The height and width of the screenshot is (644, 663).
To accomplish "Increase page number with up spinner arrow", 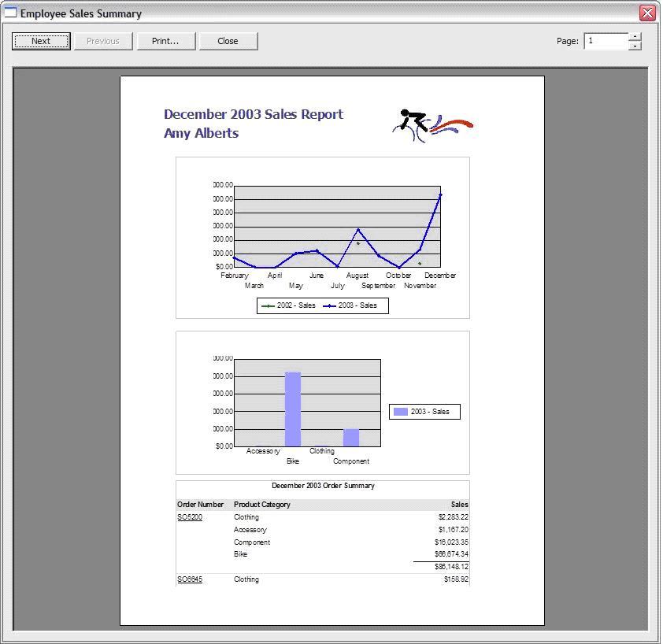I will tap(635, 36).
